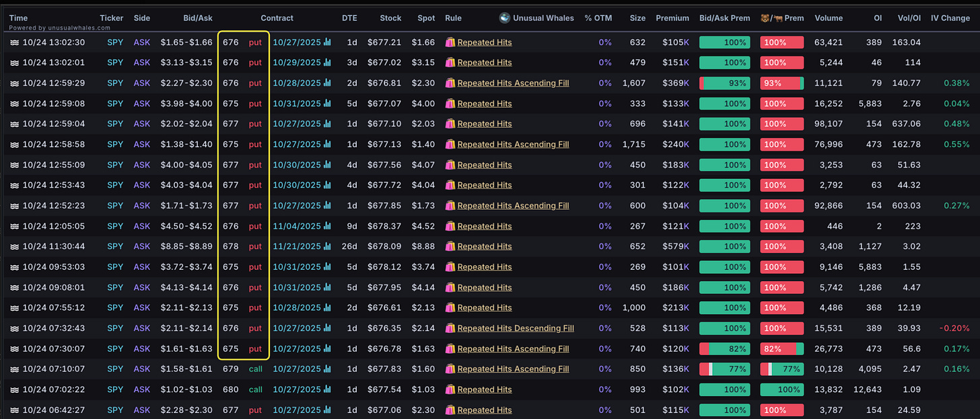Click SPY ticker in the 12:05:05 row

tap(115, 226)
